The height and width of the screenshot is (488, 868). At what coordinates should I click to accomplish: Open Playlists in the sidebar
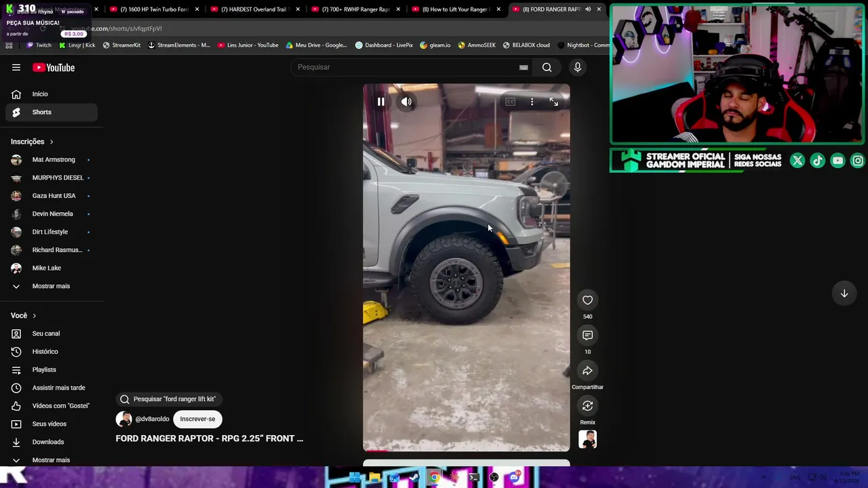52,370
